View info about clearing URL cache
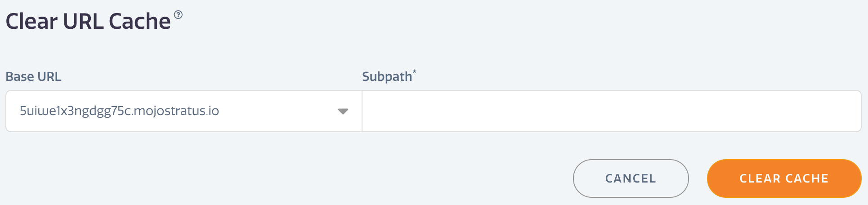Image resolution: width=868 pixels, height=205 pixels. [178, 15]
